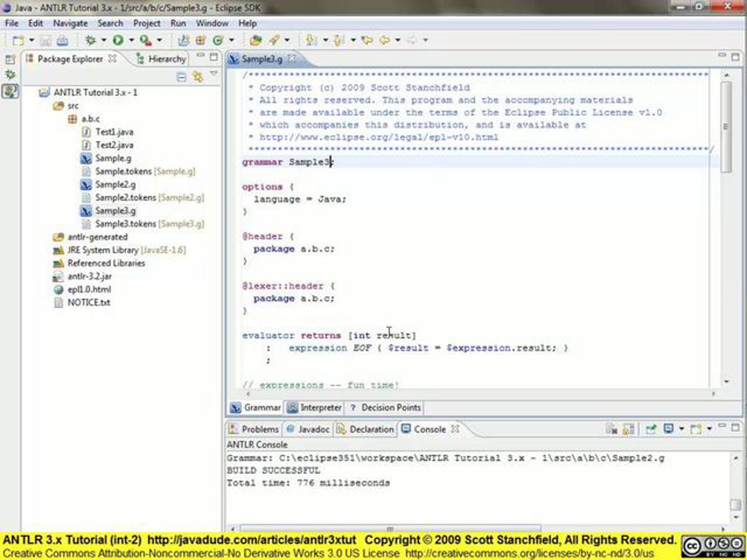Jump to last edit location icon

click(367, 40)
